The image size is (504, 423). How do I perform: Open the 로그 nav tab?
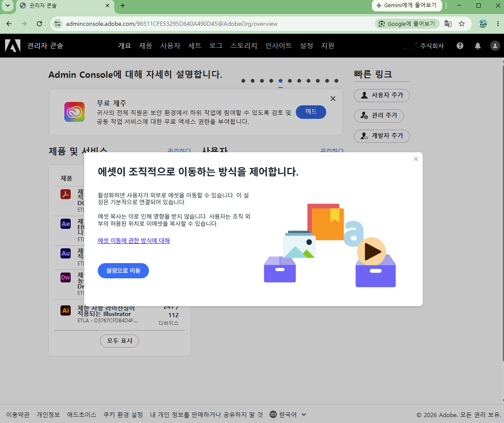tap(216, 46)
